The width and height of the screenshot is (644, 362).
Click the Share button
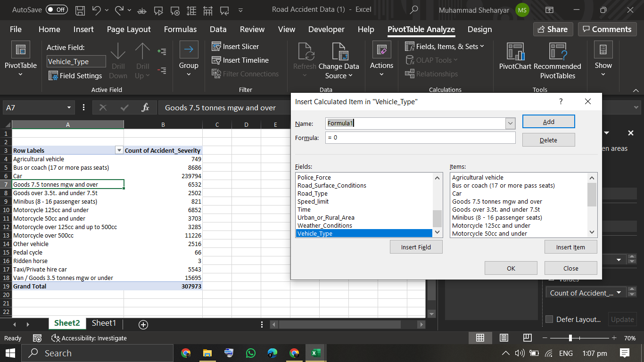coord(553,29)
